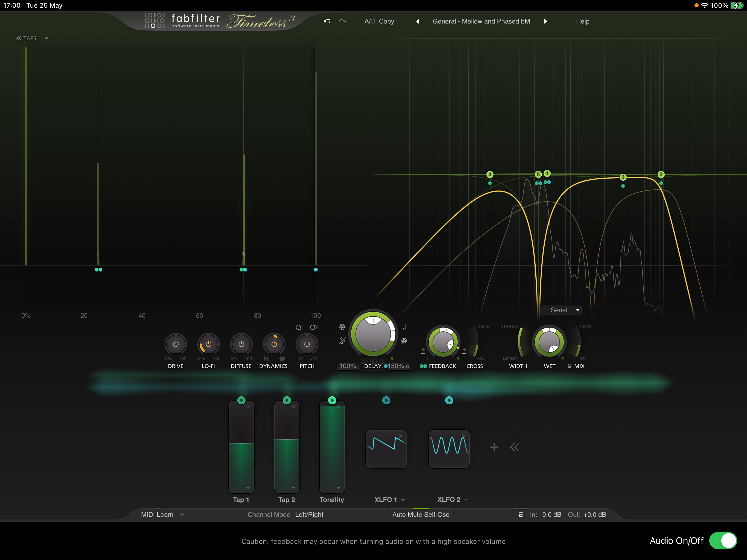Select filter node 3 on the curve

click(623, 177)
